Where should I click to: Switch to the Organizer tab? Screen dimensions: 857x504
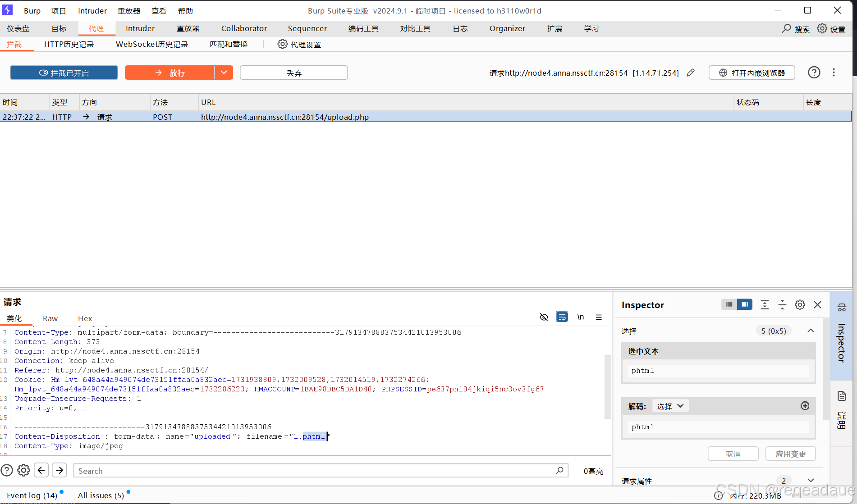507,28
